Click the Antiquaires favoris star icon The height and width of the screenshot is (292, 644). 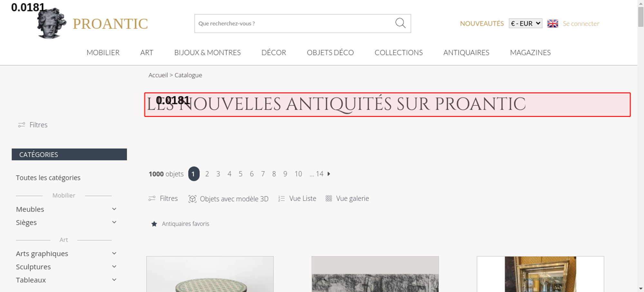click(x=154, y=224)
